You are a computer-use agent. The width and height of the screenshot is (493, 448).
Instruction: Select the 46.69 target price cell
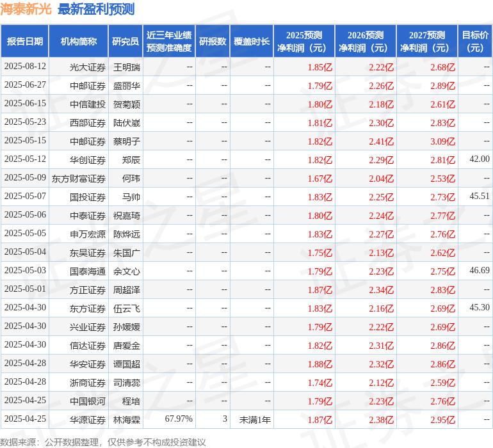[479, 271]
